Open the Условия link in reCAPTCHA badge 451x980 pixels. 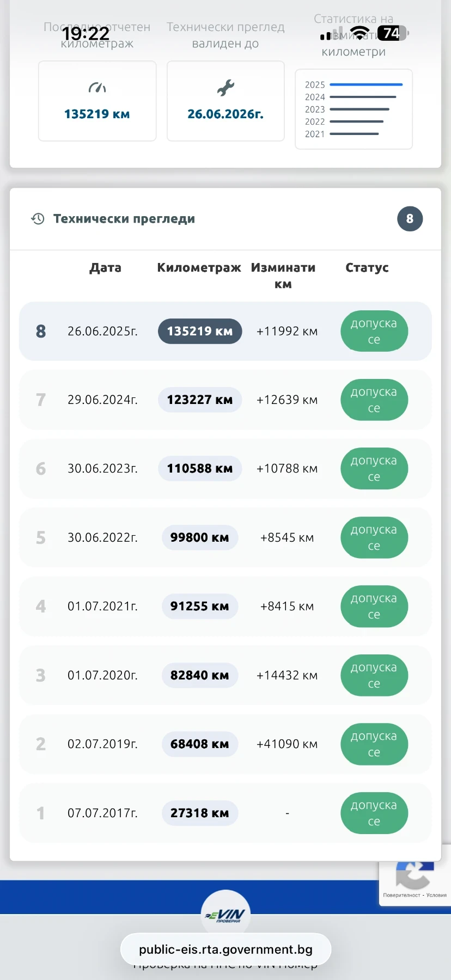pyautogui.click(x=436, y=895)
